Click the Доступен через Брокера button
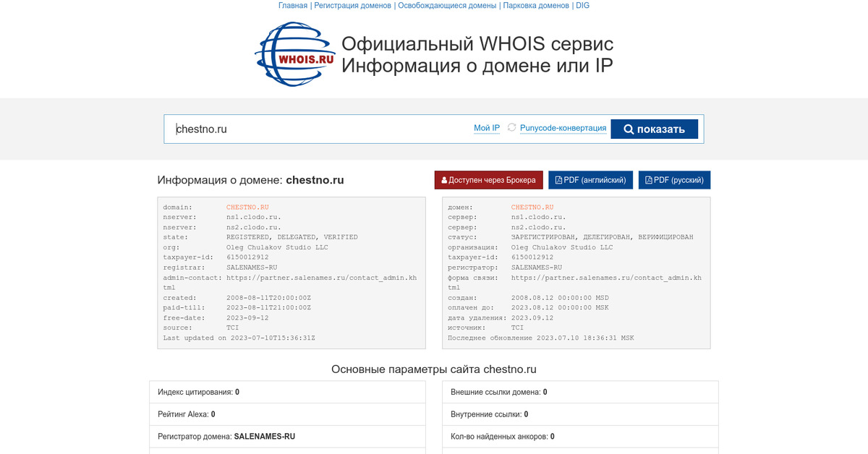Viewport: 868px width, 454px height. (488, 180)
